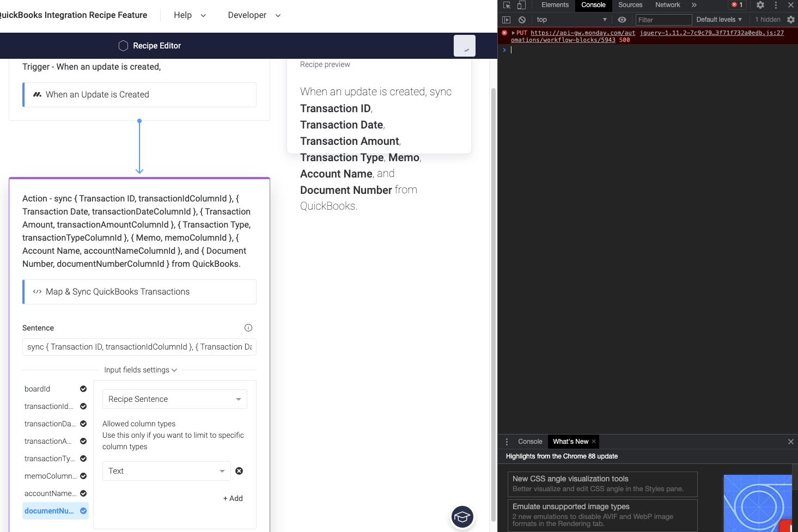
Task: Toggle the transactionTy... field checkmark
Action: click(x=83, y=458)
